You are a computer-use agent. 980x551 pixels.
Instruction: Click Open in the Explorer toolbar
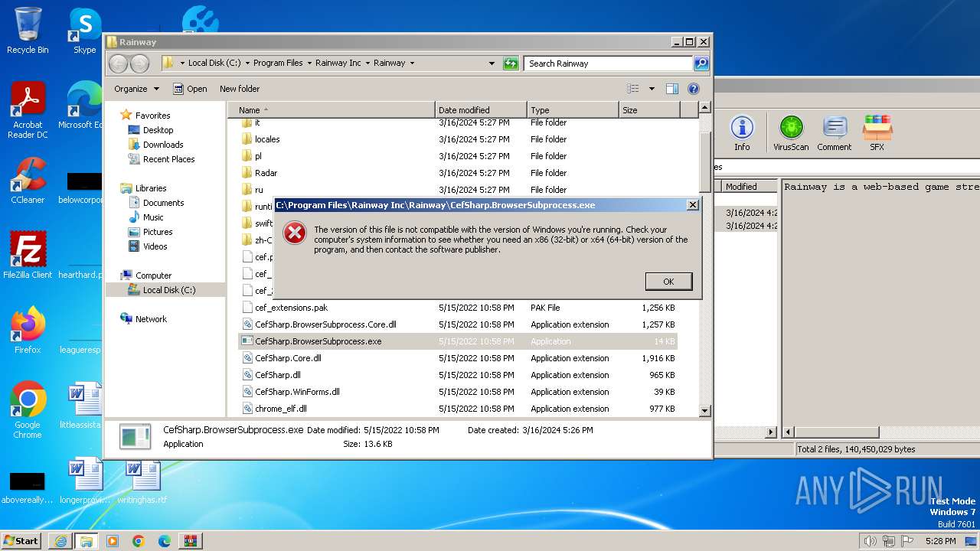pyautogui.click(x=190, y=89)
